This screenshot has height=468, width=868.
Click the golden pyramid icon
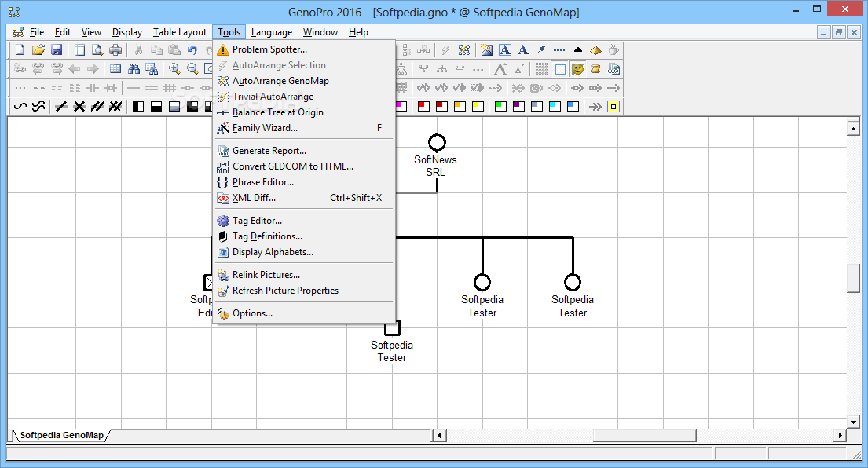click(595, 49)
